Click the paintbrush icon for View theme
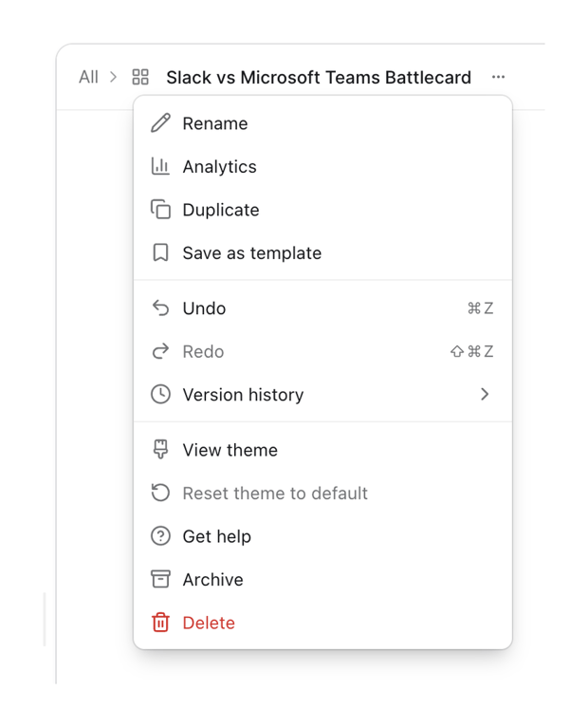Viewport: 588px width, 727px height. point(160,450)
